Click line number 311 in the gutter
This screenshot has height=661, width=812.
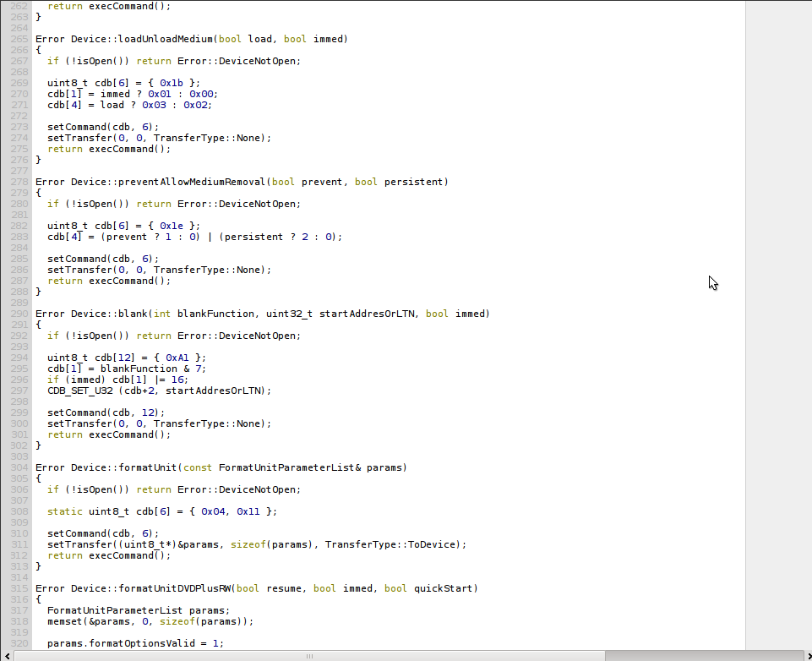(x=19, y=544)
